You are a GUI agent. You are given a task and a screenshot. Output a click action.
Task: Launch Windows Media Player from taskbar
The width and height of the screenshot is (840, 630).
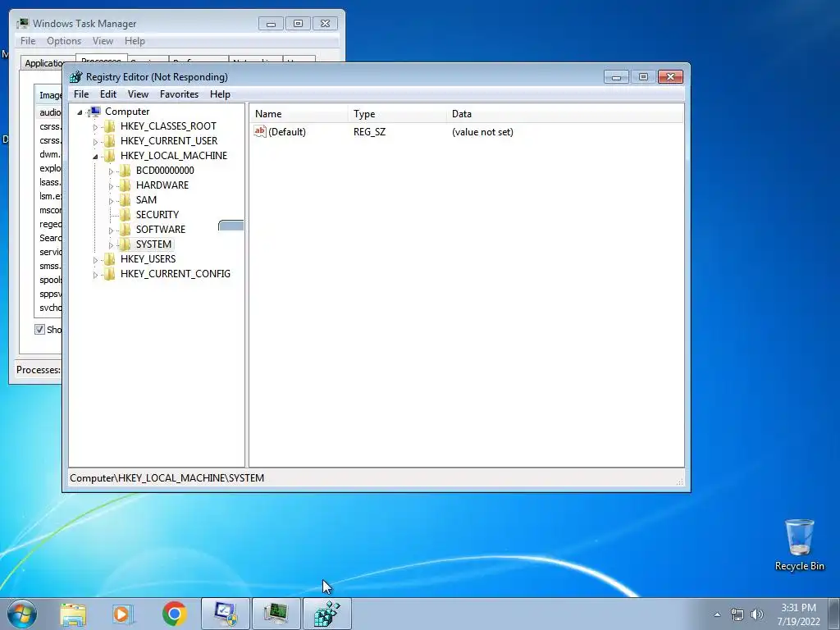coord(123,614)
